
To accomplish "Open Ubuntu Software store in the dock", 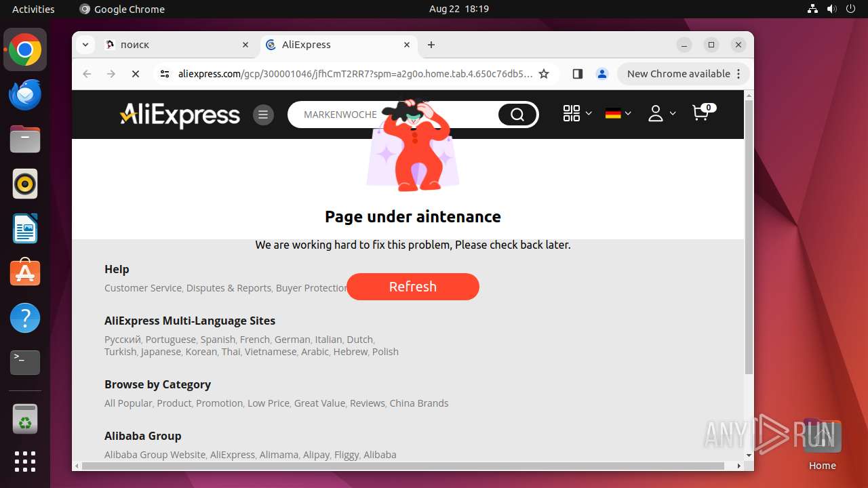I will (25, 273).
